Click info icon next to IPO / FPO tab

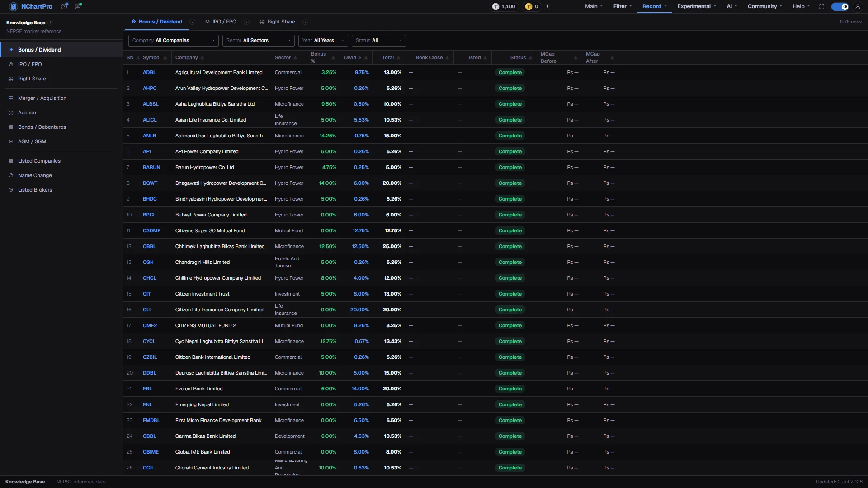(246, 22)
